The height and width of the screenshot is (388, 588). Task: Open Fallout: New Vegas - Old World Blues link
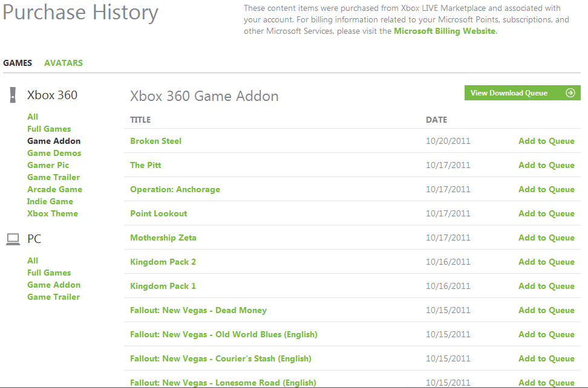pos(224,334)
